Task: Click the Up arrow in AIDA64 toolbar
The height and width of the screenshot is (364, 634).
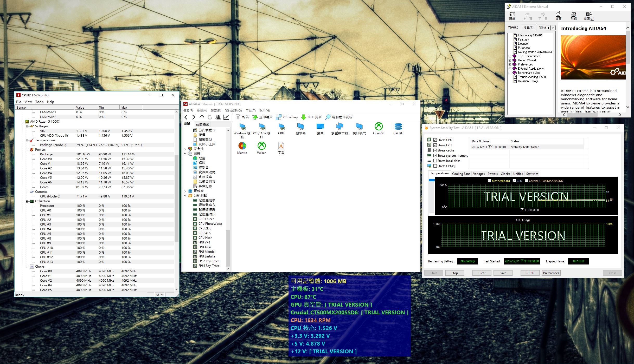Action: (202, 117)
